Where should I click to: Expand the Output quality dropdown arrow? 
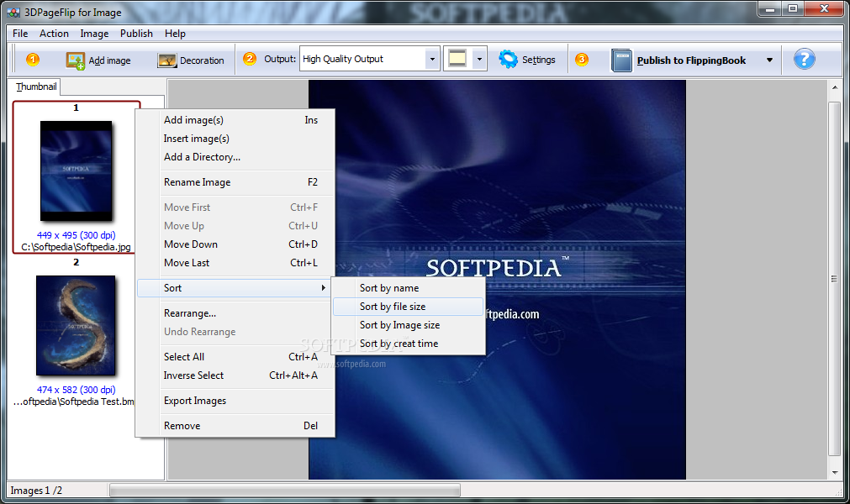(x=432, y=59)
